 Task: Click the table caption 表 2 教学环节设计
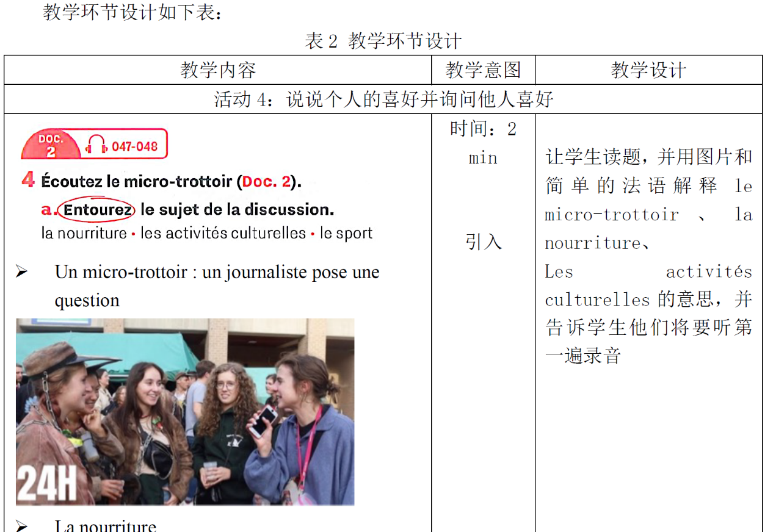tap(383, 41)
